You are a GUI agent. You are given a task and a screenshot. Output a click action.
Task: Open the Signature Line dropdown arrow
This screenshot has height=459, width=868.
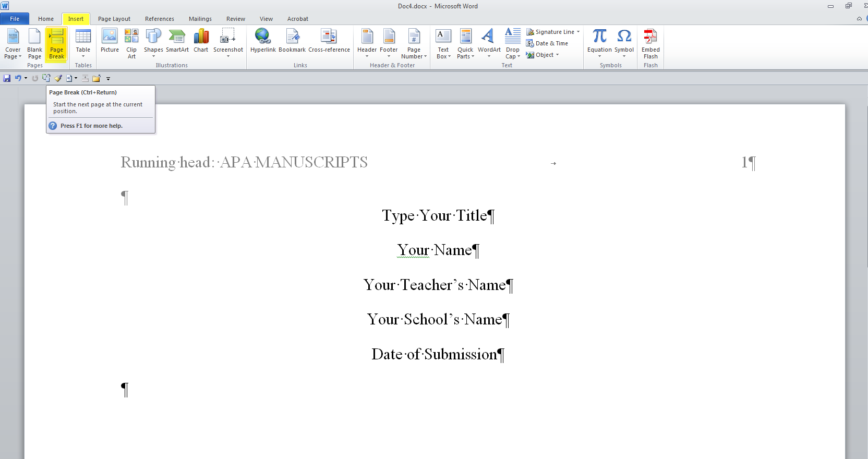[578, 32]
